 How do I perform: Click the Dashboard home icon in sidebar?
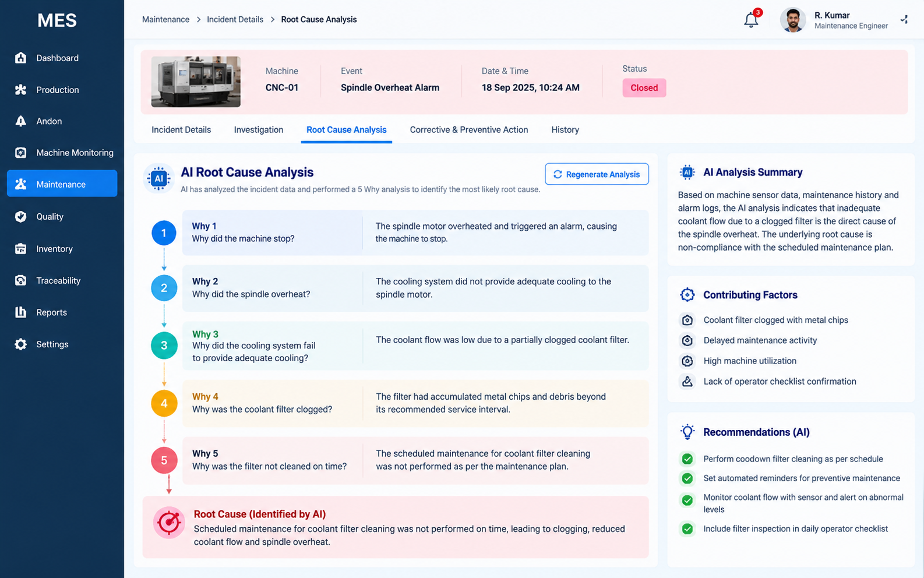click(x=21, y=58)
